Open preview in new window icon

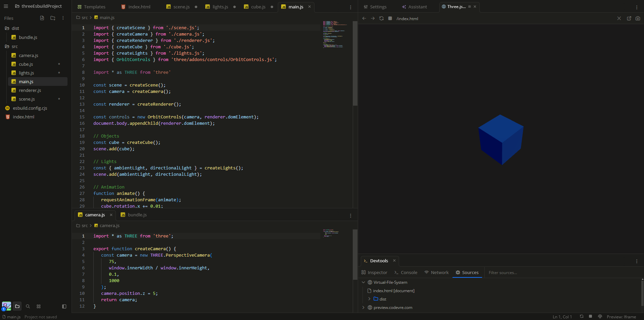(x=629, y=18)
